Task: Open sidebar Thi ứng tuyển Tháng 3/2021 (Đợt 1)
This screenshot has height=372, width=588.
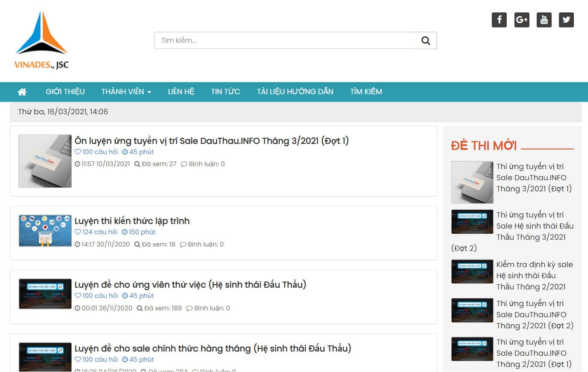Action: point(534,178)
